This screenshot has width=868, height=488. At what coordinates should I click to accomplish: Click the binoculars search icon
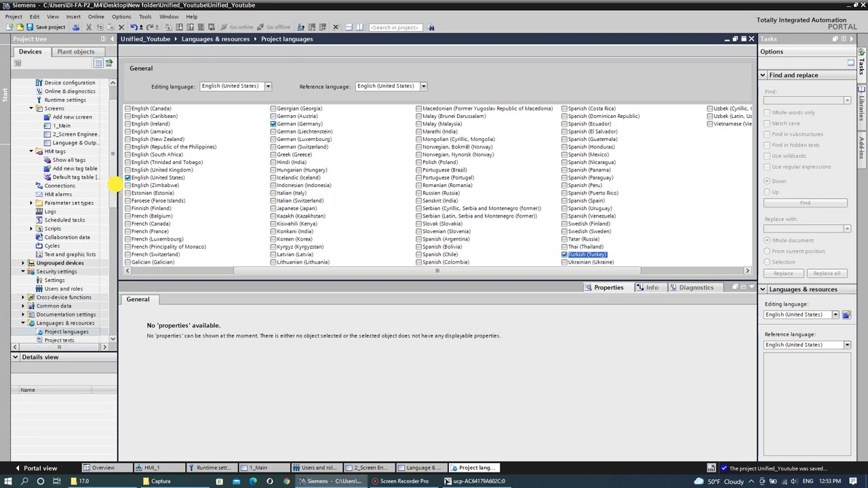point(431,27)
